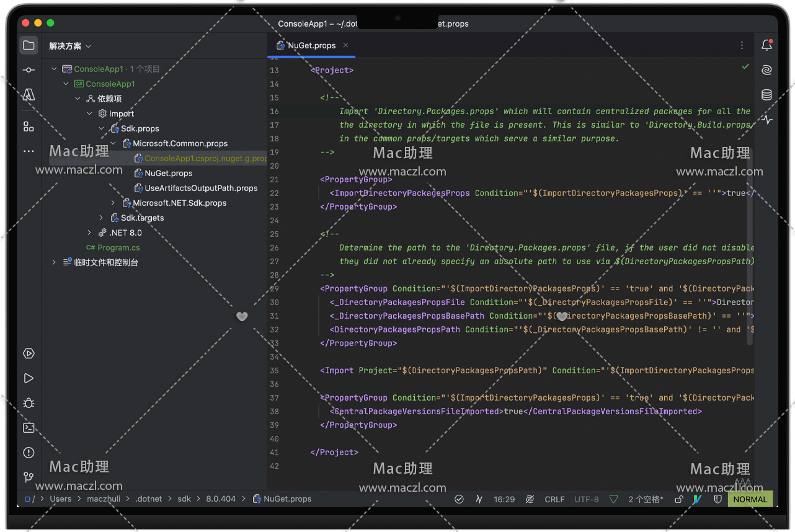795x532 pixels.
Task: Open the Azure tool window icon
Action: pos(29,95)
